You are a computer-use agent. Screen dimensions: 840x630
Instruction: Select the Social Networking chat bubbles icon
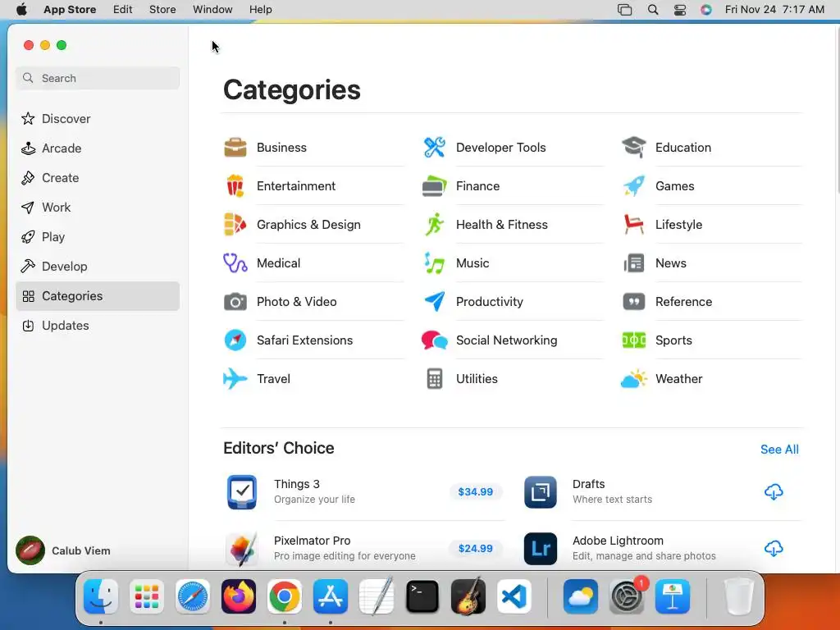click(435, 340)
